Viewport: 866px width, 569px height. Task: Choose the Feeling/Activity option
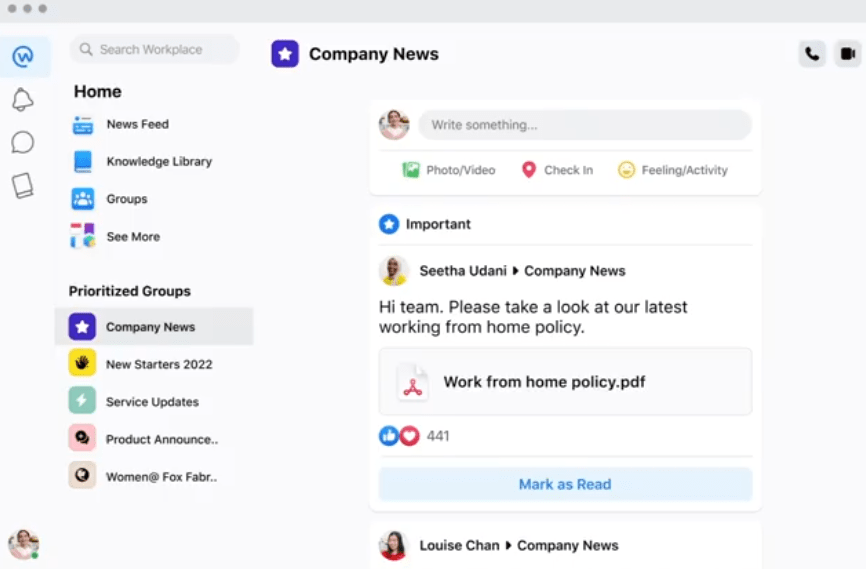click(x=673, y=170)
